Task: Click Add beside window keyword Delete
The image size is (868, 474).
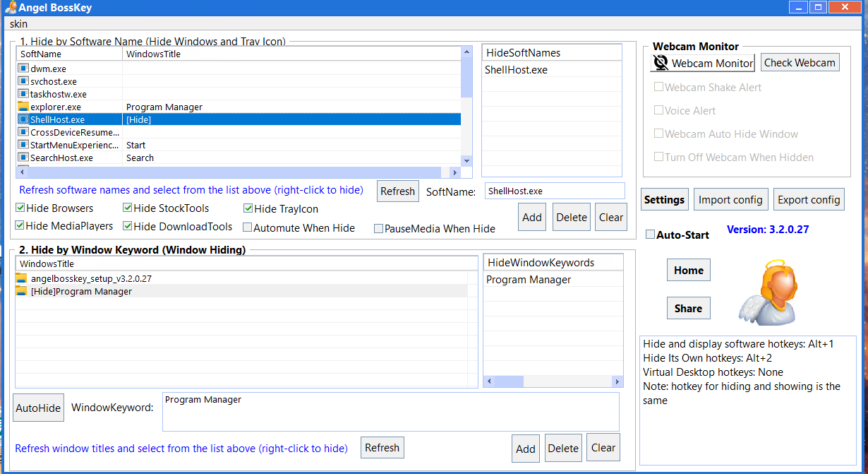Action: 526,449
